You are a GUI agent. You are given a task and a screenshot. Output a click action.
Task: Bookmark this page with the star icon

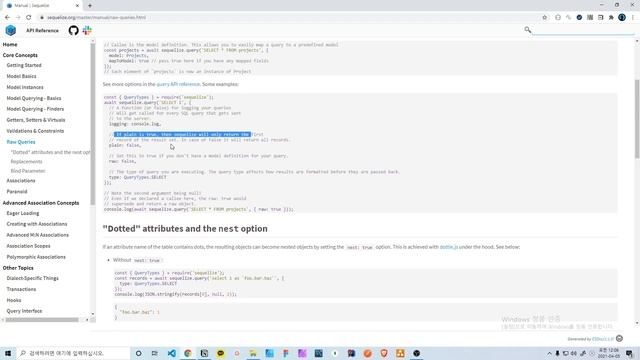coord(544,17)
